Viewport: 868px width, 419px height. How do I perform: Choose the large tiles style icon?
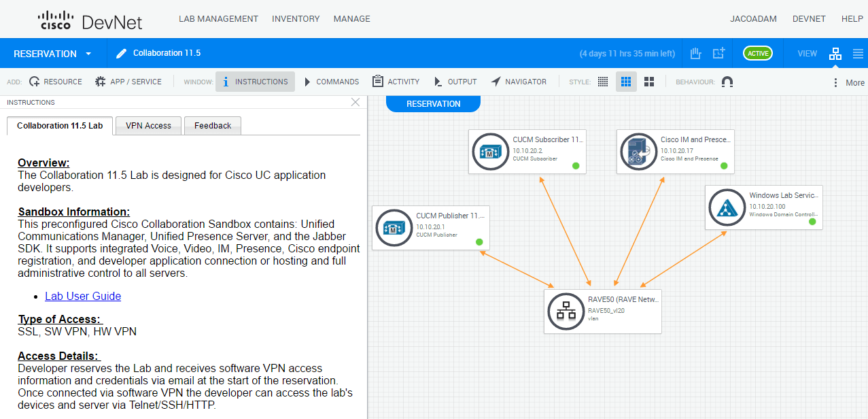[x=648, y=81]
